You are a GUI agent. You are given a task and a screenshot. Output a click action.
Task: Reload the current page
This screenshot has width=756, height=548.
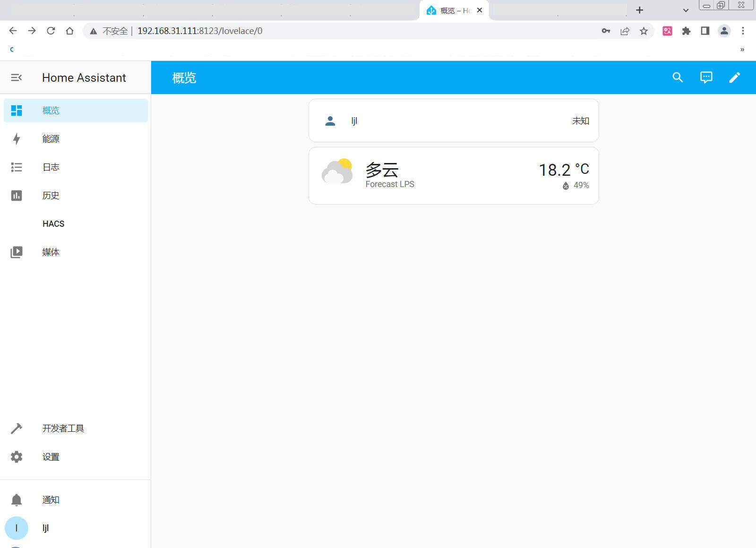pyautogui.click(x=51, y=31)
